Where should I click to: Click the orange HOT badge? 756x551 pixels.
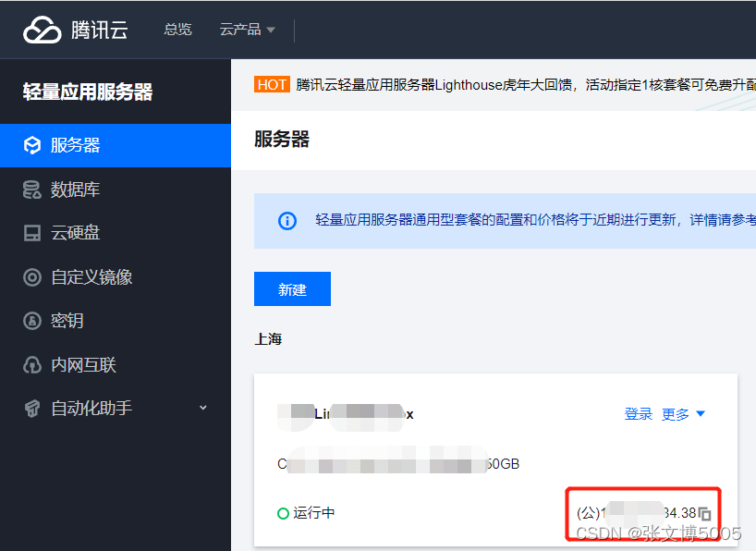point(272,84)
